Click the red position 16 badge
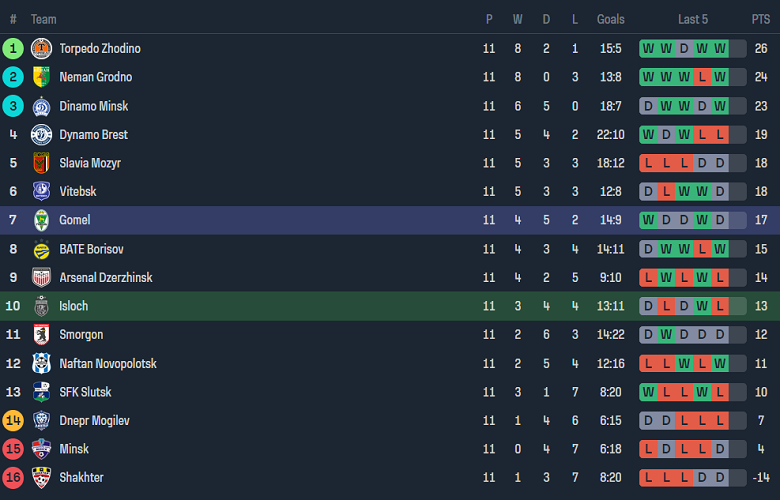Viewport: 780px width, 500px height. [13, 477]
